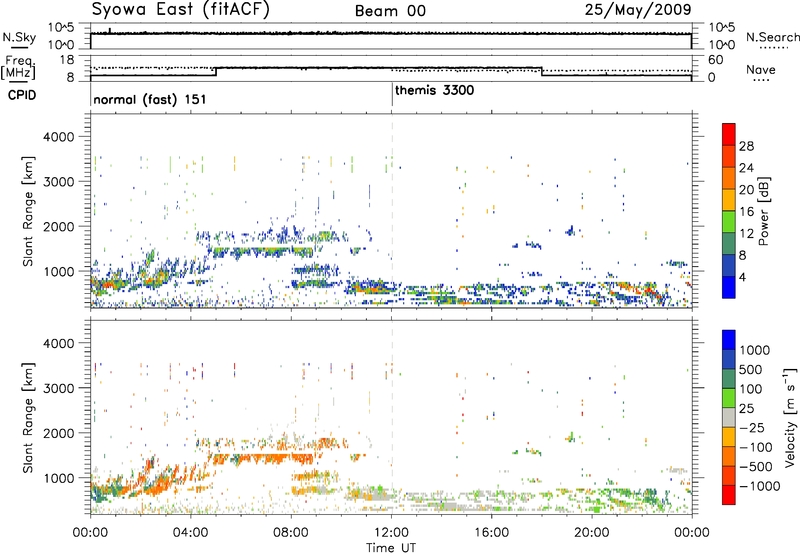
Task: Select the 'CPID' row label
Action: [22, 95]
